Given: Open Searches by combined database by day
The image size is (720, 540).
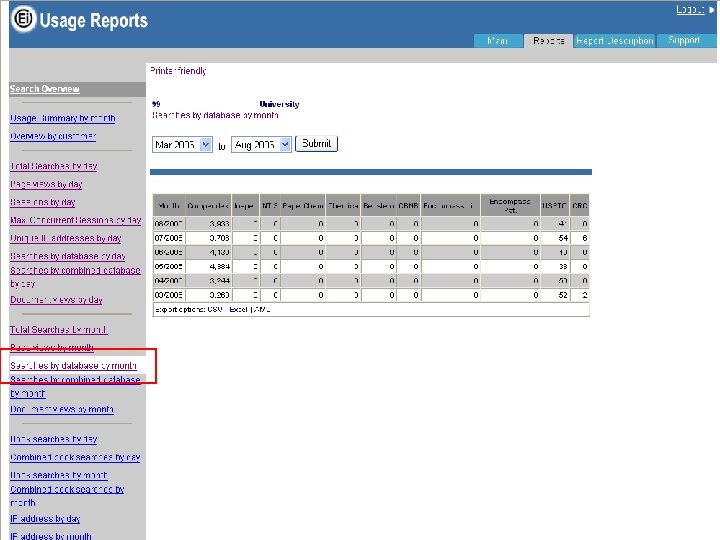Looking at the screenshot, I should [x=75, y=276].
